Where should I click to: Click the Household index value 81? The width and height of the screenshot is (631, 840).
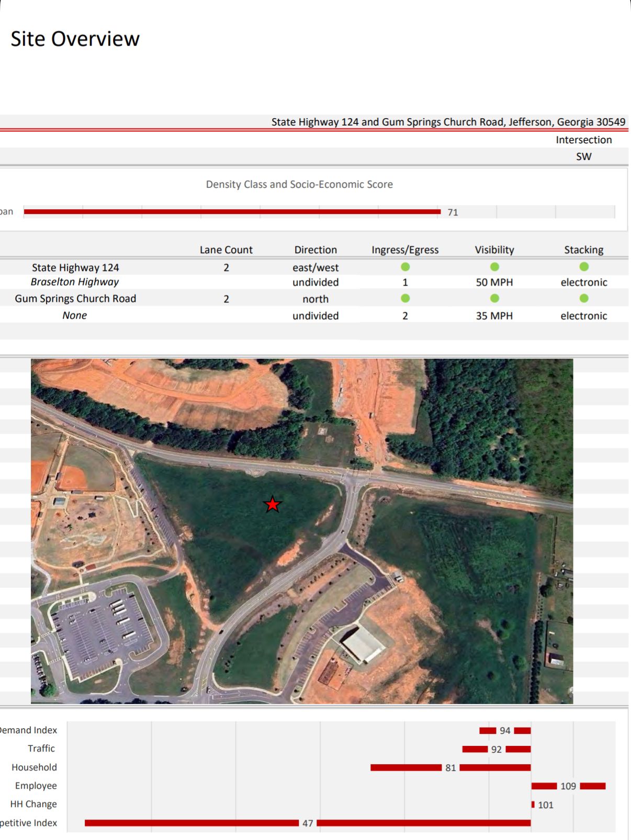[450, 768]
